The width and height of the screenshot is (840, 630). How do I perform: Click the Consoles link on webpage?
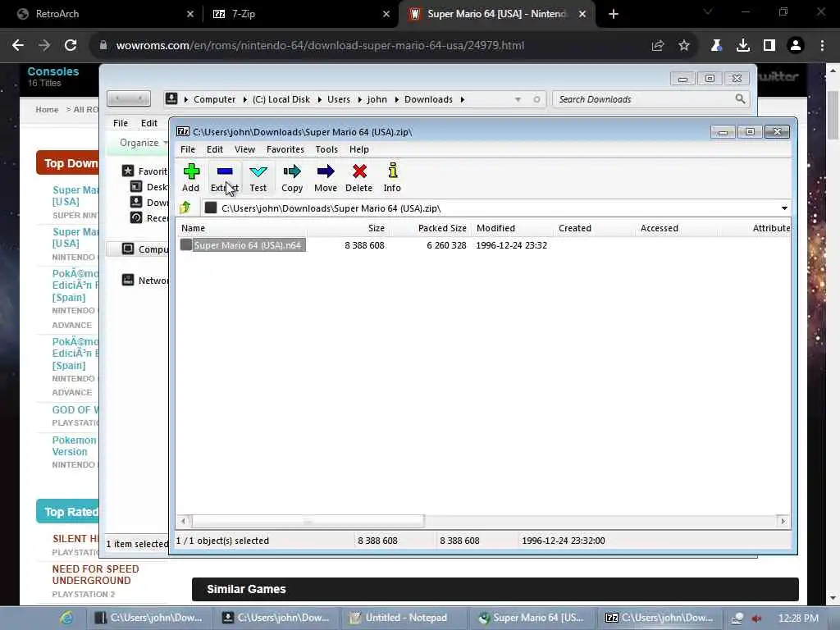point(53,71)
